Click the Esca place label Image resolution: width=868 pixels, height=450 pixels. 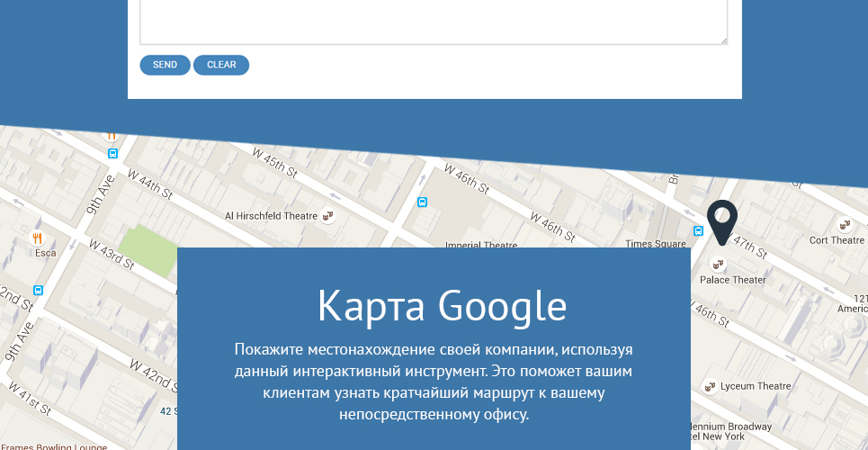pos(45,253)
